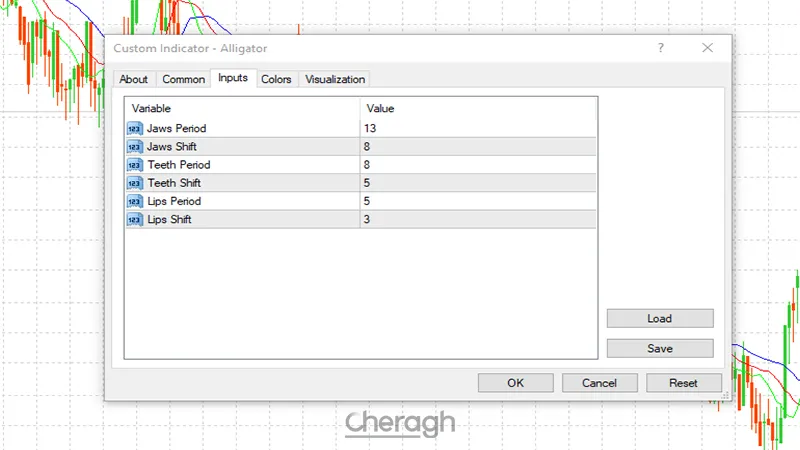This screenshot has height=450, width=800.
Task: Click the Lips Shift variable icon
Action: [134, 219]
